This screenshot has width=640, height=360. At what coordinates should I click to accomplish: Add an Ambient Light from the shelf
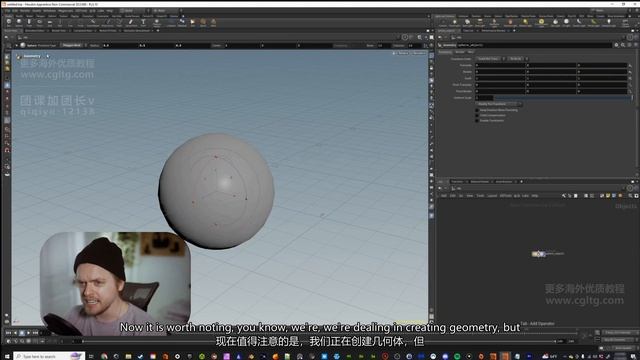coord(609,22)
